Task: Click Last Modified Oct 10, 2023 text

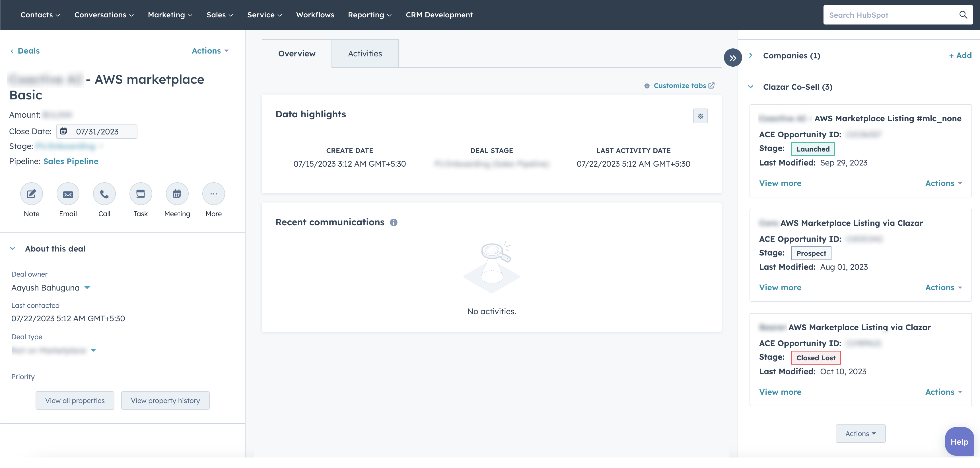Action: (813, 372)
